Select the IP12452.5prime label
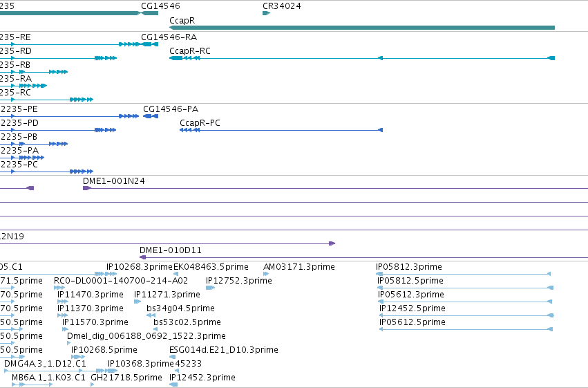The height and width of the screenshot is (388, 588). [412, 308]
